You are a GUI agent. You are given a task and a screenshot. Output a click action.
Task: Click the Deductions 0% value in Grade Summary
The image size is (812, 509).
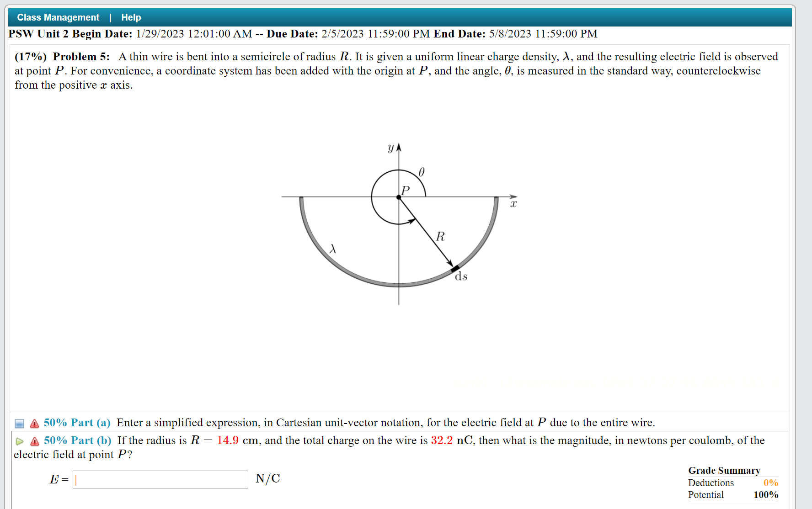point(771,482)
